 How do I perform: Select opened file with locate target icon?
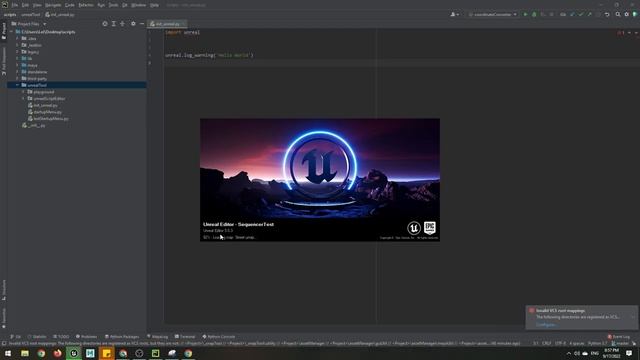[105, 24]
